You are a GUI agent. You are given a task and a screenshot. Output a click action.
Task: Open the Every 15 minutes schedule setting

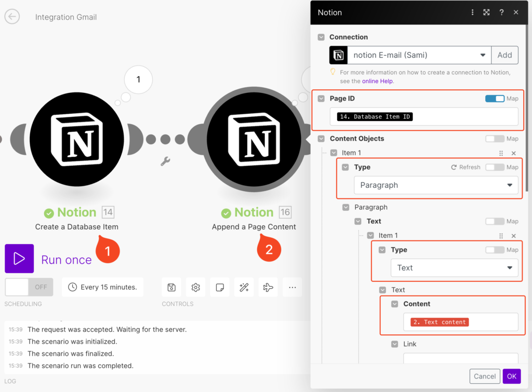pos(102,287)
